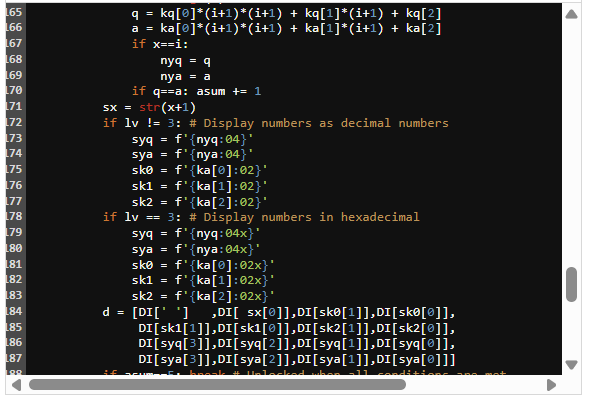Click the 'if x==i:' statement
The image size is (592, 401).
[x=160, y=45]
